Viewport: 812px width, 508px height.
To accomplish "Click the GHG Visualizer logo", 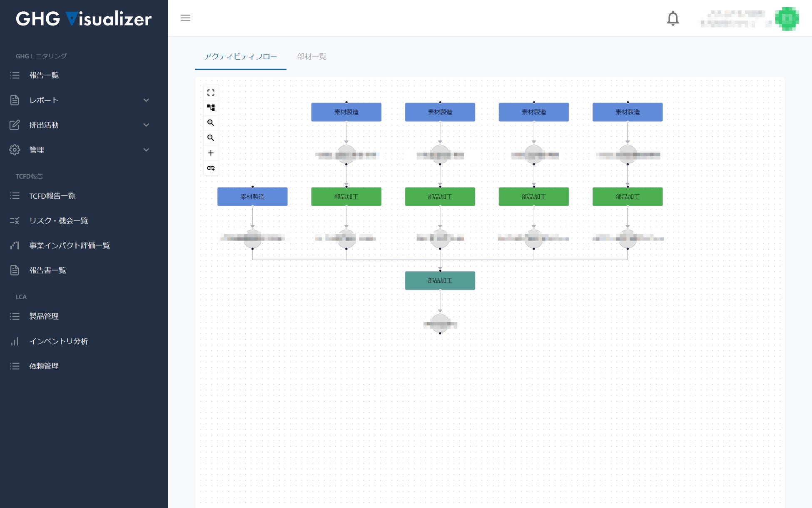I will pos(84,19).
